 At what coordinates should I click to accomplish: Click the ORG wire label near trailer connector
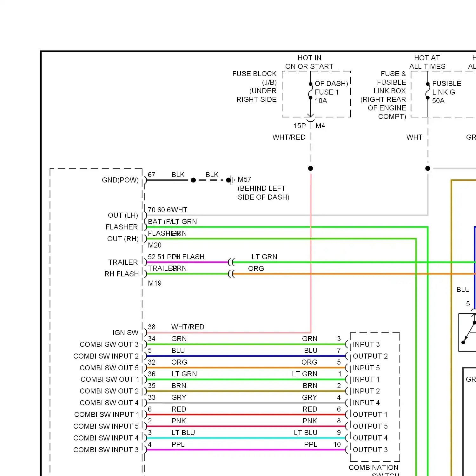(256, 269)
